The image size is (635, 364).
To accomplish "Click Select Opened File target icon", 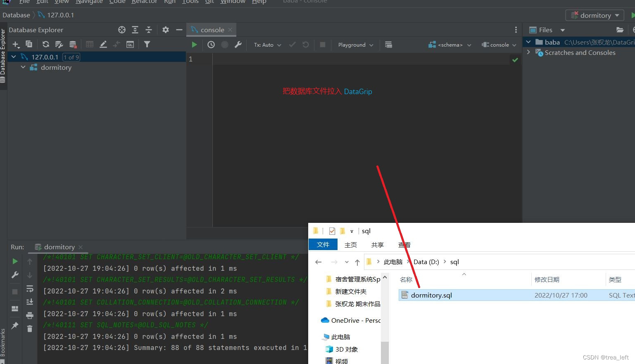I will coord(122,30).
